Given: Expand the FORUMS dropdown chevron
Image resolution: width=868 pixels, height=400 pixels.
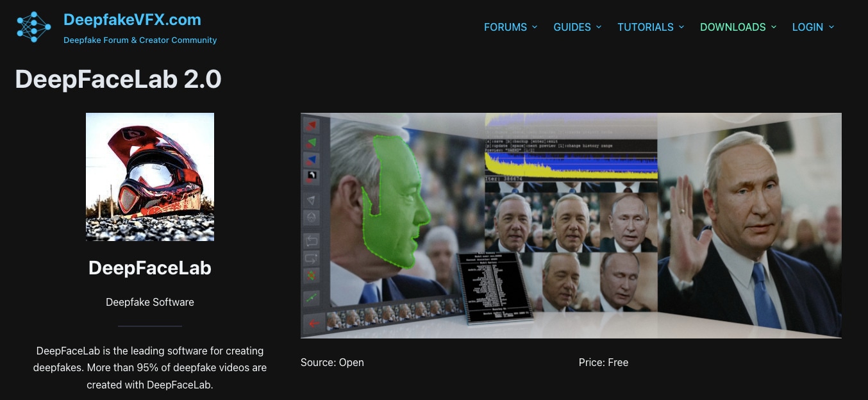Looking at the screenshot, I should (534, 27).
